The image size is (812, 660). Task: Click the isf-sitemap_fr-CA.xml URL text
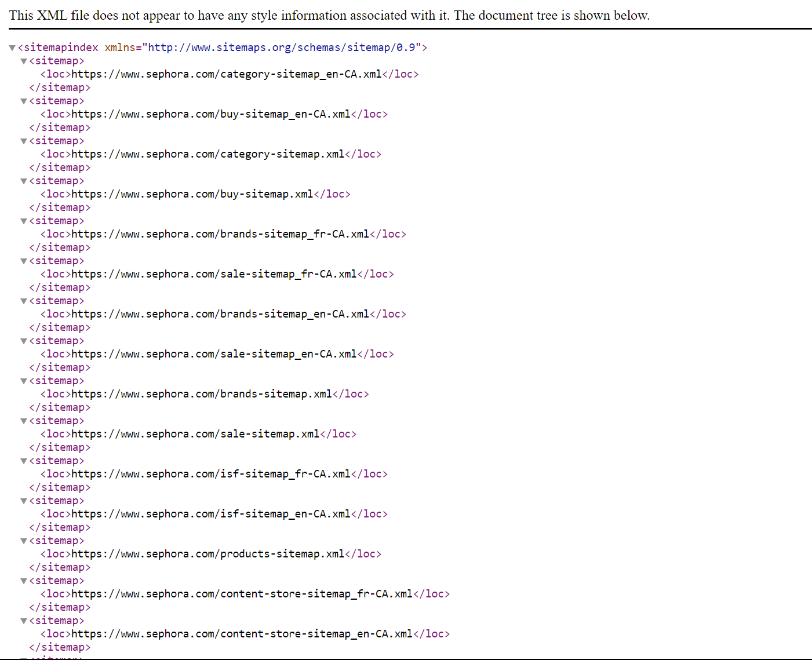211,474
